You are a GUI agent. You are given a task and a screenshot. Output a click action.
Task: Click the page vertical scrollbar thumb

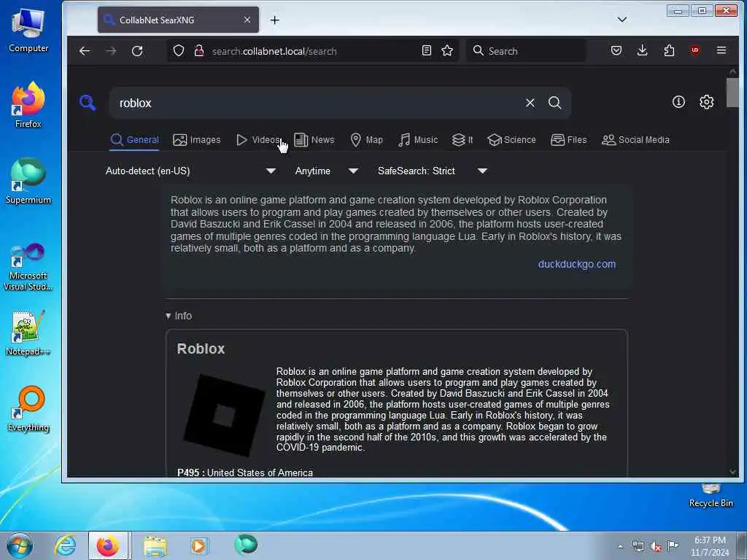pyautogui.click(x=732, y=93)
